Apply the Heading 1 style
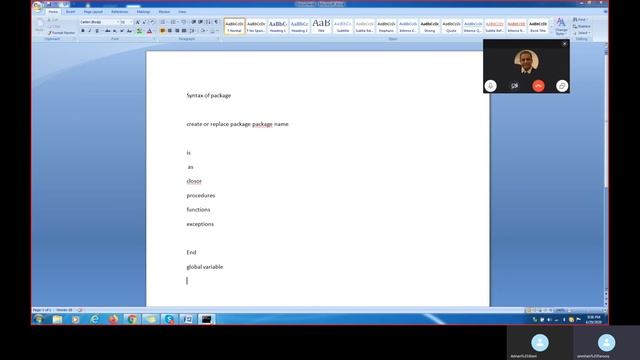640x360 pixels. click(x=278, y=26)
